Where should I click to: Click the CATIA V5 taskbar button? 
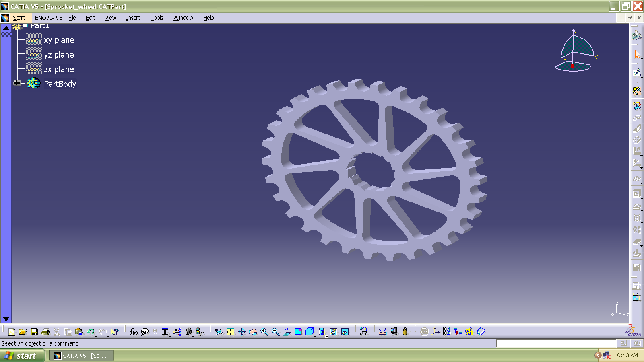pyautogui.click(x=81, y=356)
